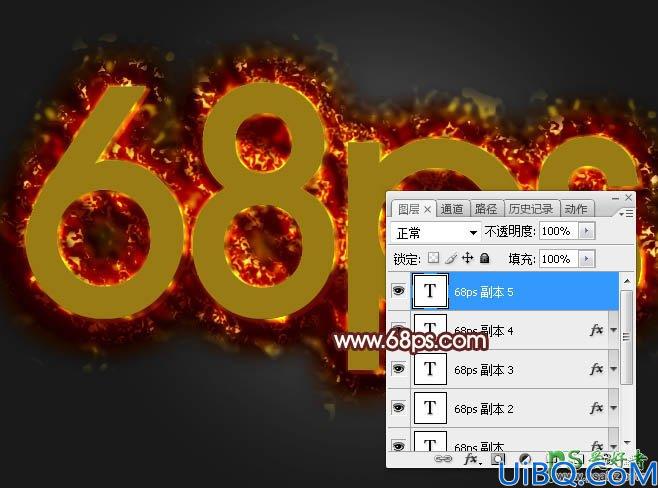Select the 68ps 副本 5 layer name

483,292
